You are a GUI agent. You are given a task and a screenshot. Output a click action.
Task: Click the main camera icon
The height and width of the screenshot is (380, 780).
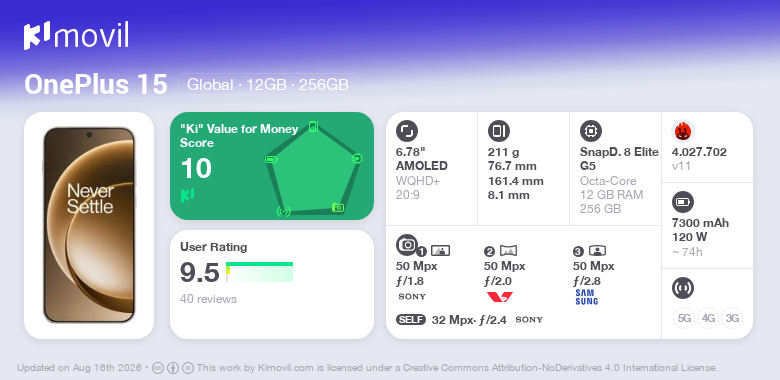coord(406,244)
